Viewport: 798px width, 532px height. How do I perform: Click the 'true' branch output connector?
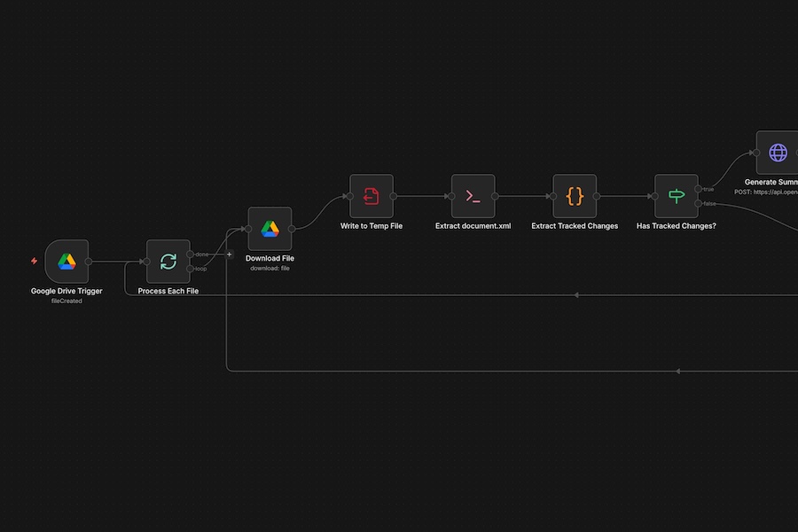[x=699, y=189]
